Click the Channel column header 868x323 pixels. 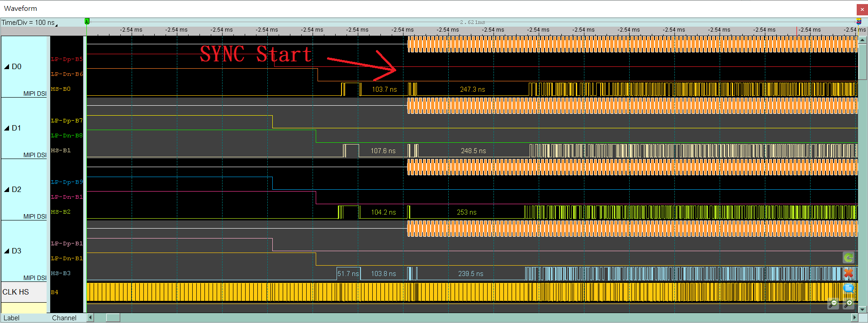tap(64, 318)
